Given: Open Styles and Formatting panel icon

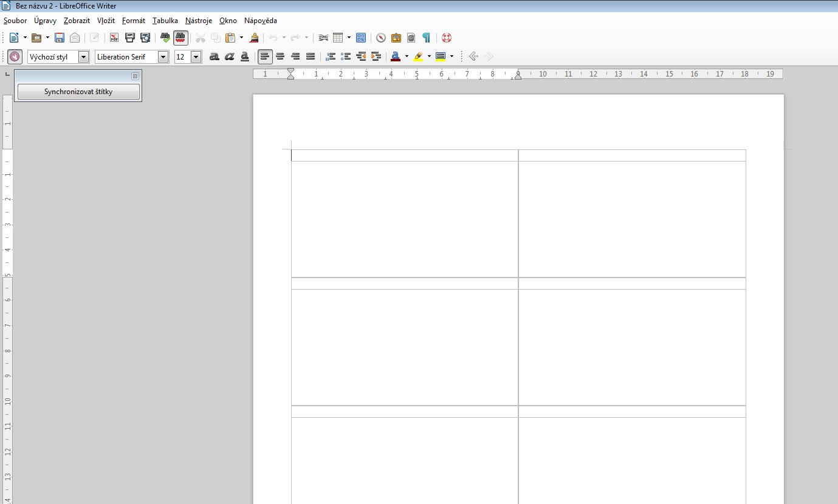Looking at the screenshot, I should click(x=15, y=56).
